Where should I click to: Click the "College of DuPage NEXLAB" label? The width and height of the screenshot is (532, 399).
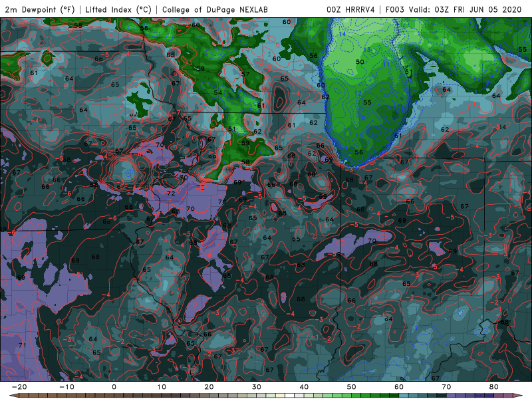[x=215, y=9]
